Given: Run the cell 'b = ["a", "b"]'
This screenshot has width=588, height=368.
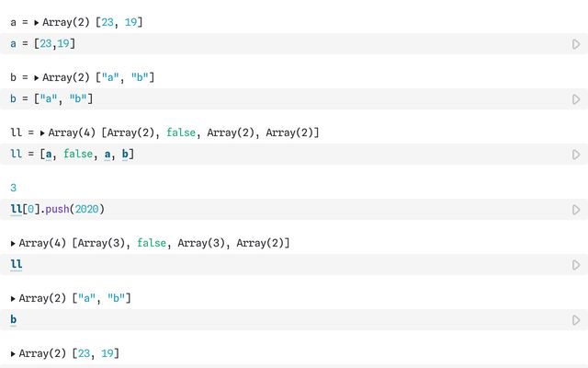Looking at the screenshot, I should (576, 99).
